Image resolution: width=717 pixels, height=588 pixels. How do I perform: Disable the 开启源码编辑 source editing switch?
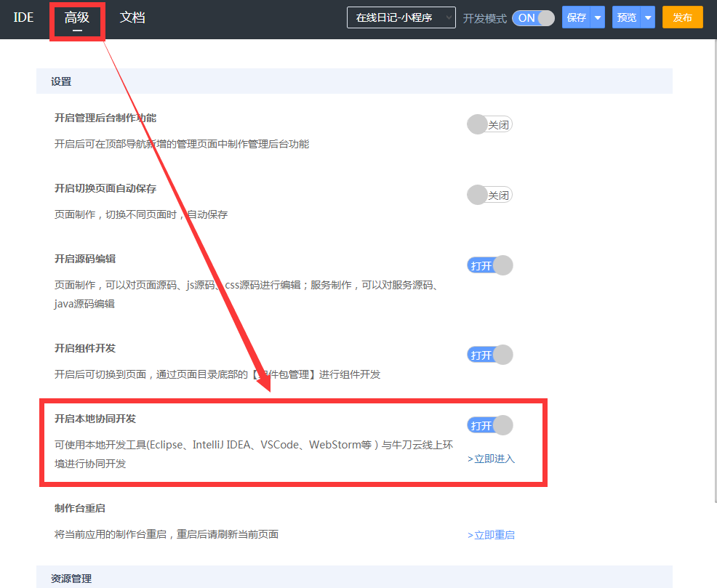tap(489, 265)
